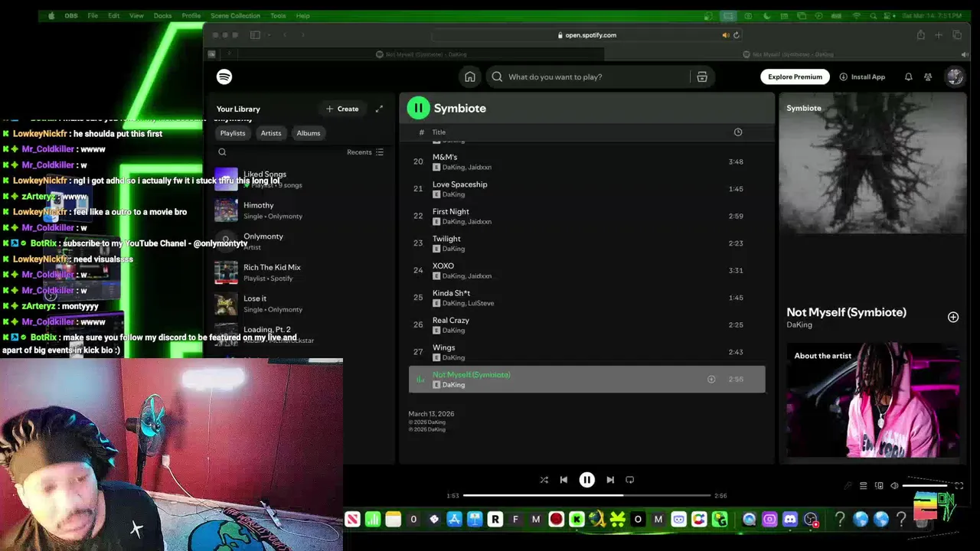Open the Recents sort dropdown
Viewport: 980px width, 551px height.
point(365,152)
